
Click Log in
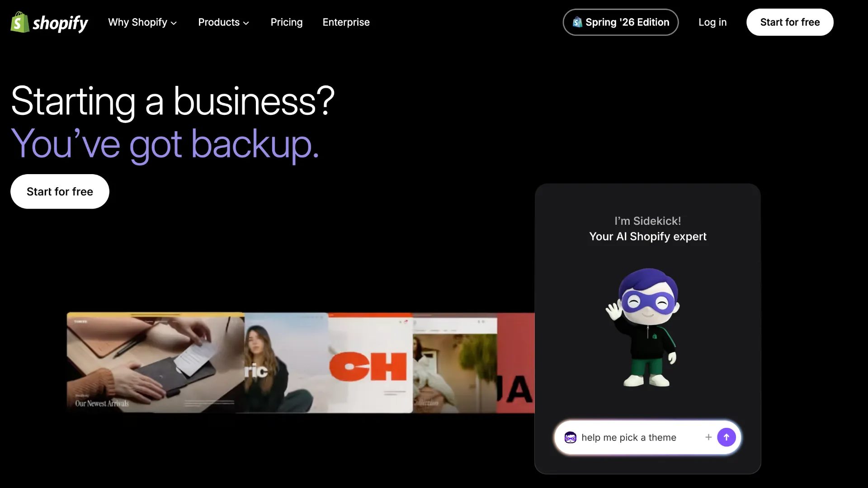pyautogui.click(x=712, y=22)
